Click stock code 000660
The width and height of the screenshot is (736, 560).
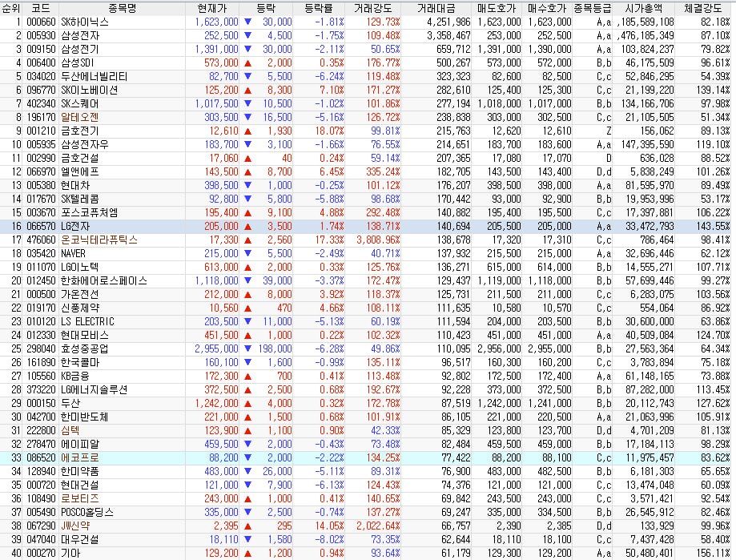coord(41,22)
